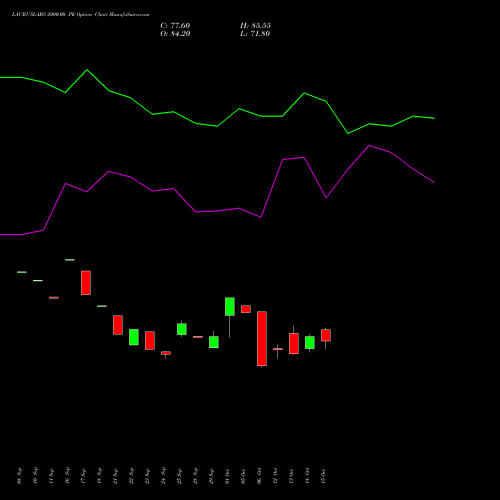Click the '22 Sep' date axis label
Viewport: 500px width, 500px height.
pos(131,476)
